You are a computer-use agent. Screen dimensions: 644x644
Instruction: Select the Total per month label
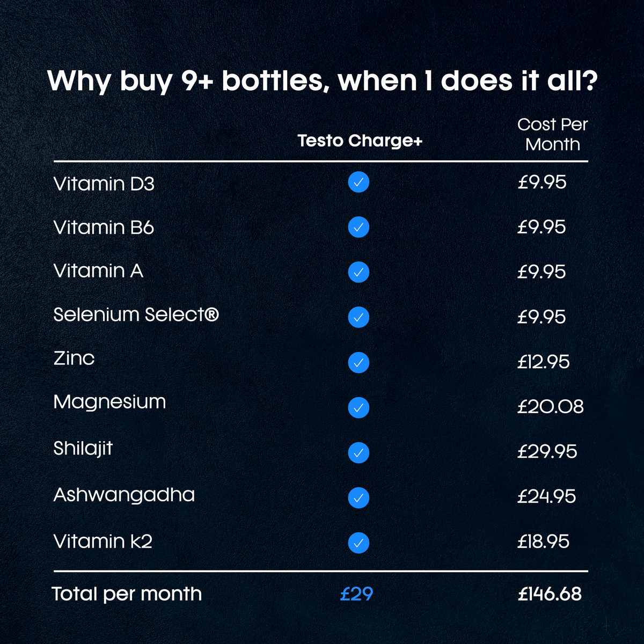click(x=127, y=594)
